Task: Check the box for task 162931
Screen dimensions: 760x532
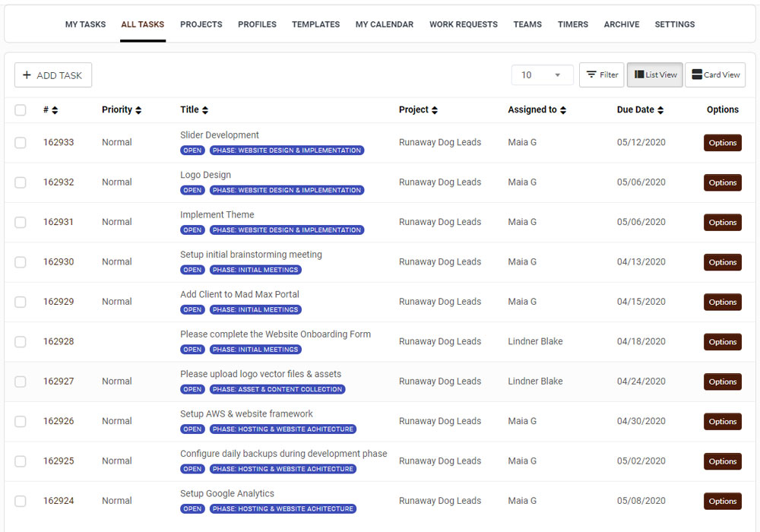Action: pos(21,222)
